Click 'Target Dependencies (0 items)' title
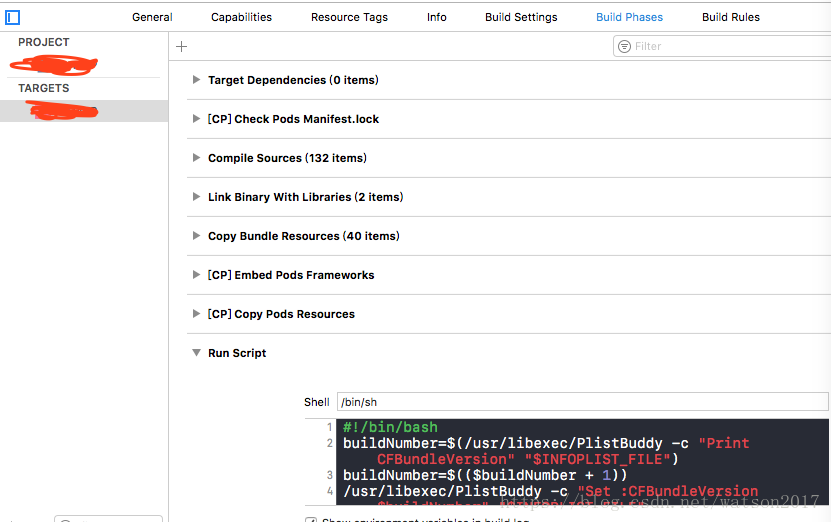 (x=293, y=80)
